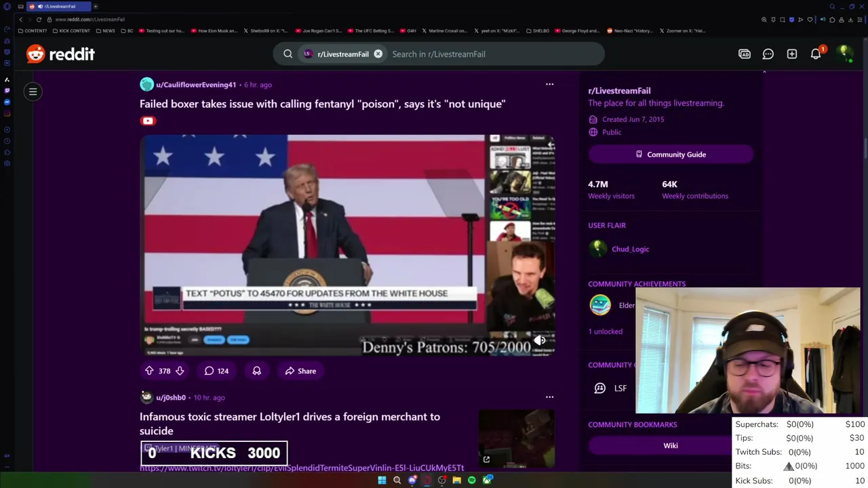
Task: Open a new browser tab
Action: point(96,7)
